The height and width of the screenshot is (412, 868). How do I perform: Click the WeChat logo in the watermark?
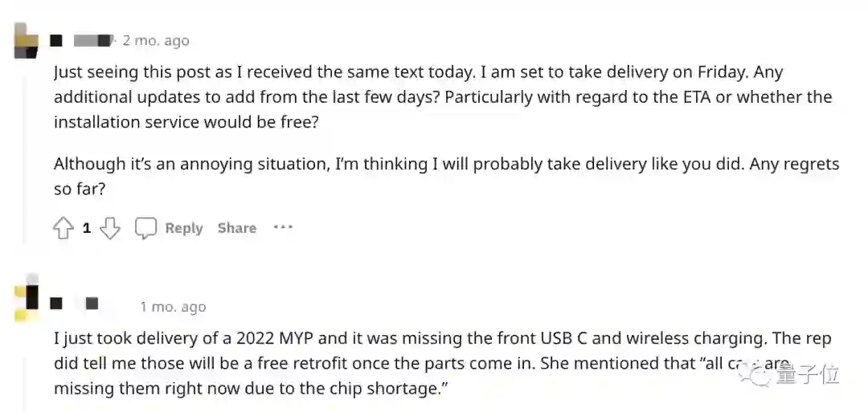pos(763,373)
